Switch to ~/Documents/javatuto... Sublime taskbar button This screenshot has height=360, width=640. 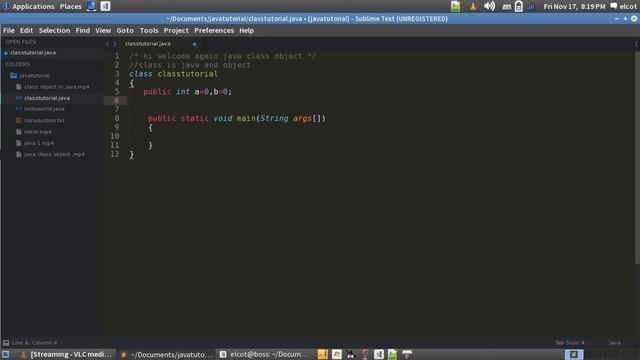coord(166,355)
